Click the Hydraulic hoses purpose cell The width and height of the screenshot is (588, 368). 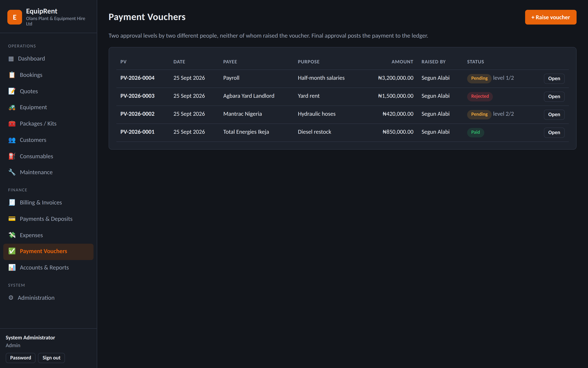(x=317, y=114)
